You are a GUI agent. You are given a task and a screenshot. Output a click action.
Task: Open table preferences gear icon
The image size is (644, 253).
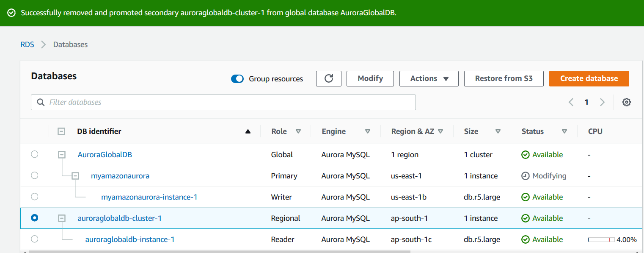(x=627, y=102)
